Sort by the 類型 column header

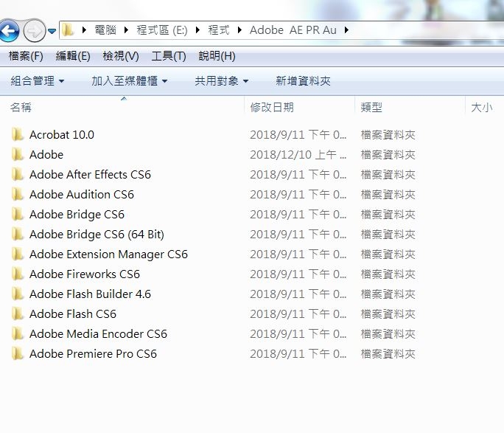point(371,108)
